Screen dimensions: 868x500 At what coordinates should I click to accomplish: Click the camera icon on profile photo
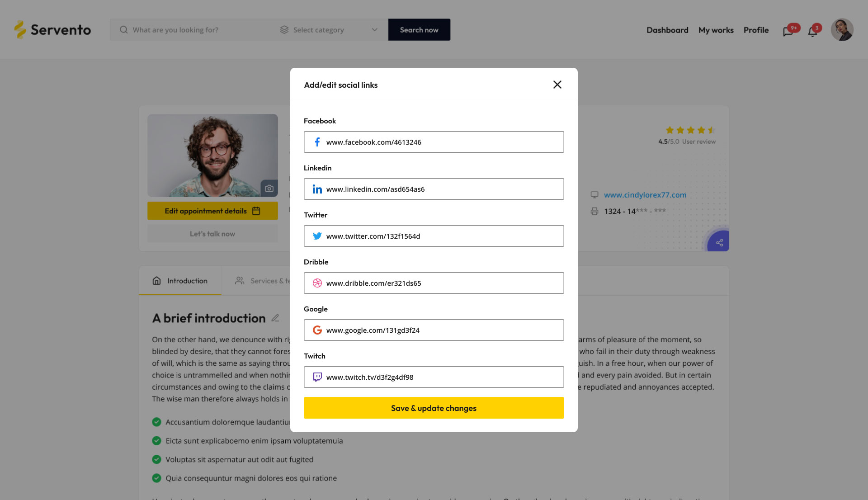269,189
